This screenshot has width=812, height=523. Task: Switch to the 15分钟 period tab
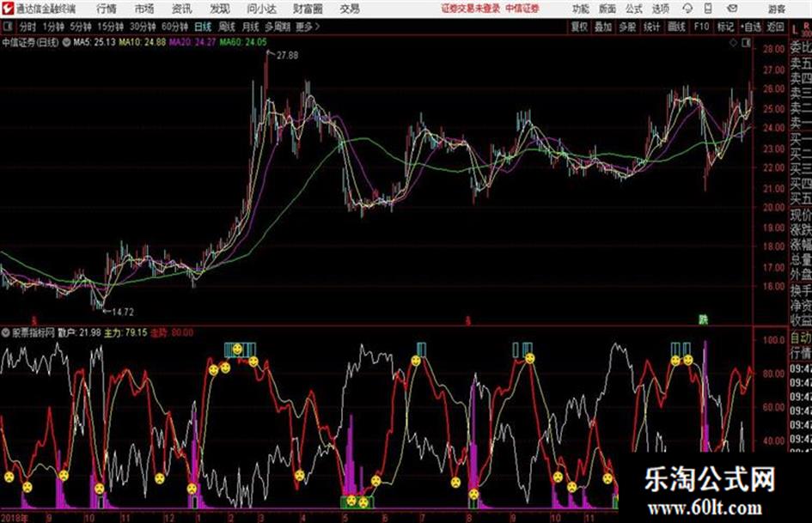110,27
